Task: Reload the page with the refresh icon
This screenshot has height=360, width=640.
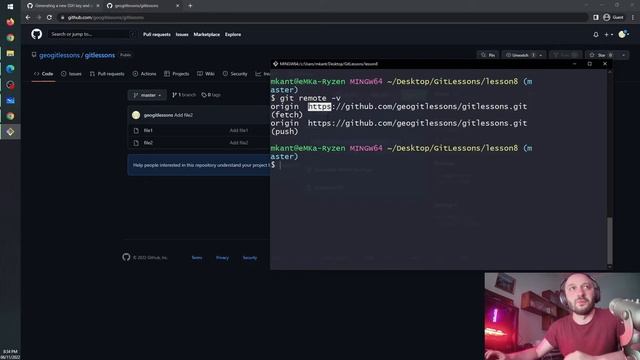Action: (x=49, y=18)
